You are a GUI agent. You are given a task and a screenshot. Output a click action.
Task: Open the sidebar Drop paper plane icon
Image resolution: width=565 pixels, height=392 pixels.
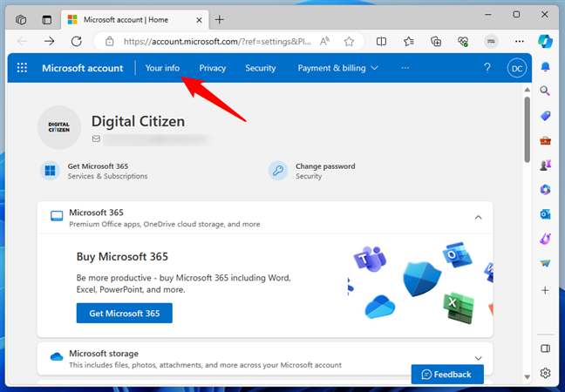click(x=545, y=263)
